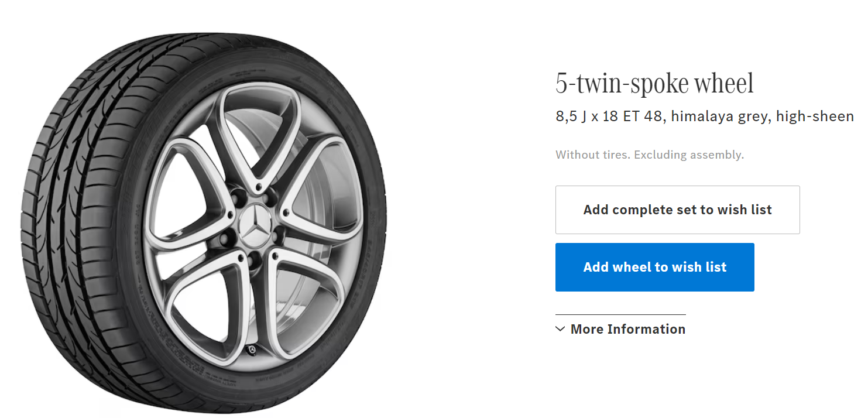Click the Without tires. Excluding assembly. note
The image size is (868, 418).
tap(650, 155)
